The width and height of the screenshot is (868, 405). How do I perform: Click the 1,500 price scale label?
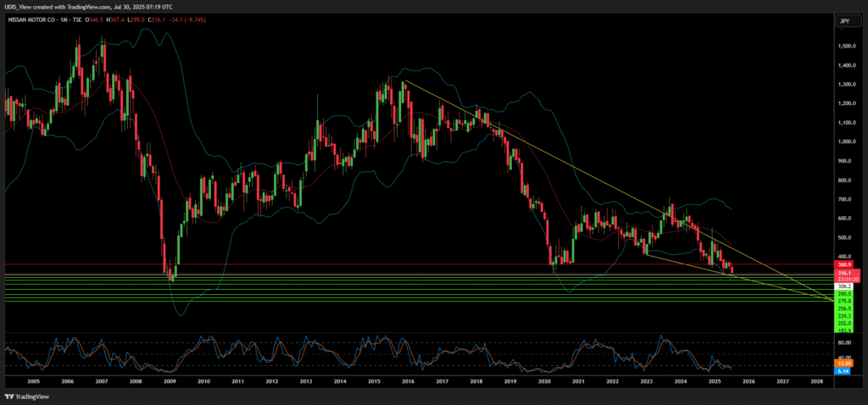843,46
